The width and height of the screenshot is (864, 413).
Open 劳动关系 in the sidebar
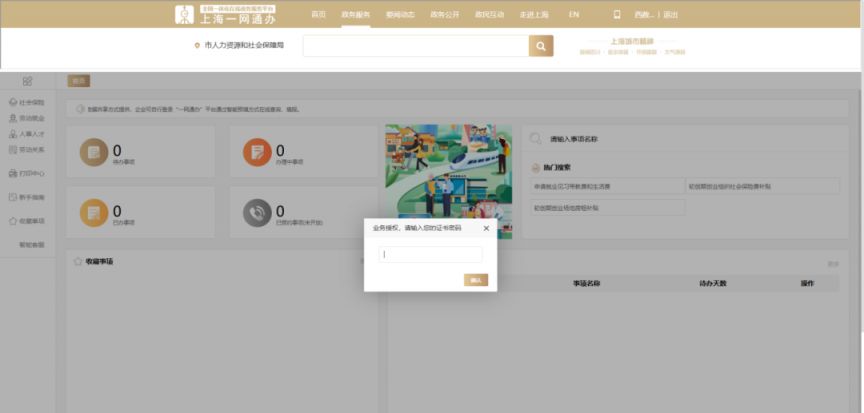coord(27,150)
